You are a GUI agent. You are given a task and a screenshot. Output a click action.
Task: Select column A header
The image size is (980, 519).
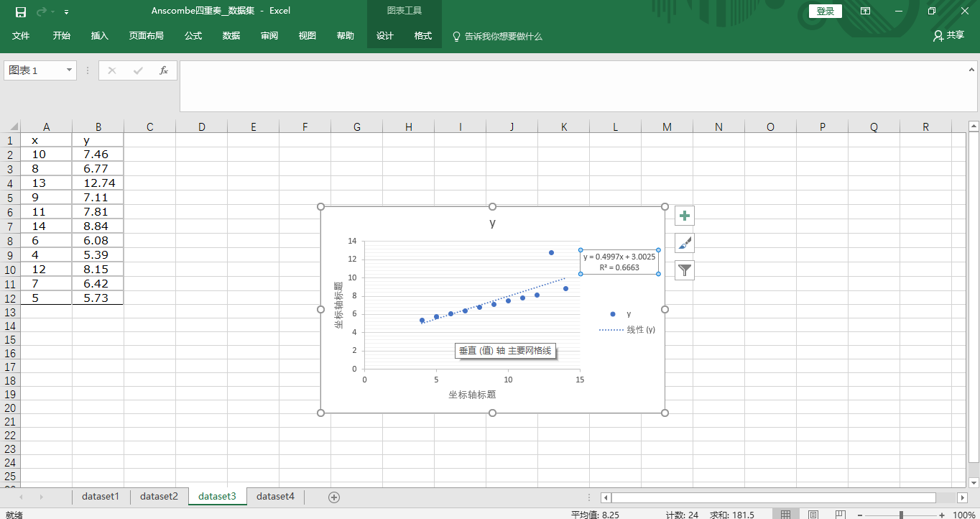(47, 127)
